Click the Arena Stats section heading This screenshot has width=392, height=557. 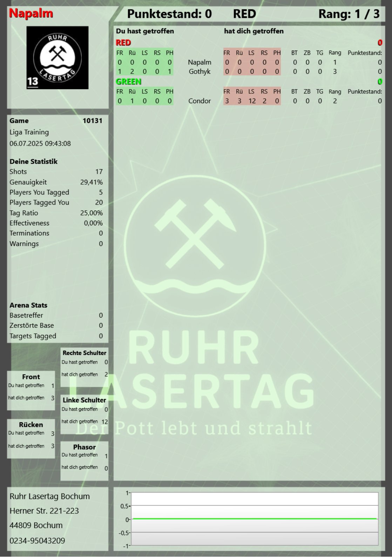[x=28, y=305]
